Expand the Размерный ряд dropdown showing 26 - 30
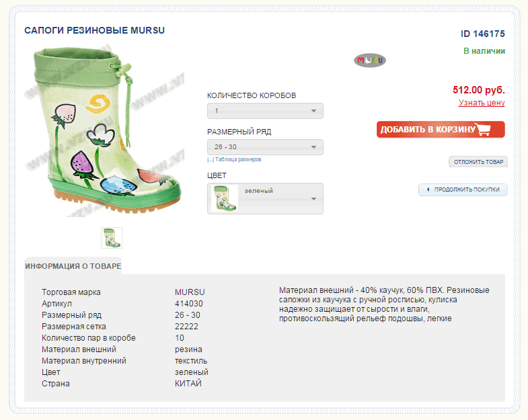The width and height of the screenshot is (528, 420). point(265,147)
